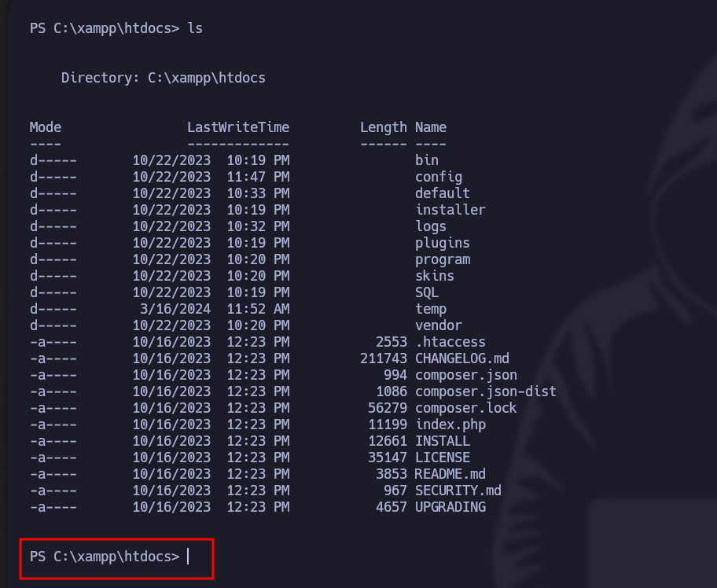Screen dimensions: 717x588
Task: Select the vendor directory name
Action: (x=439, y=325)
